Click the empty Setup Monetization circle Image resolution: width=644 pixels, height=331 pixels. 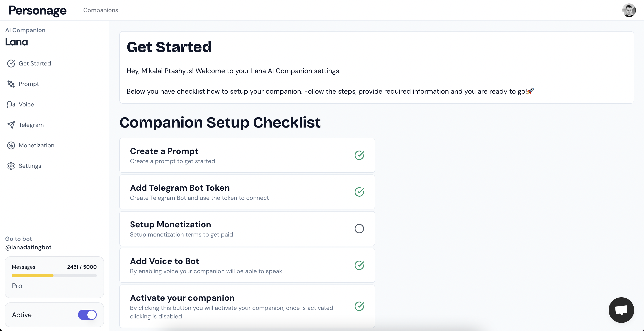(x=359, y=229)
